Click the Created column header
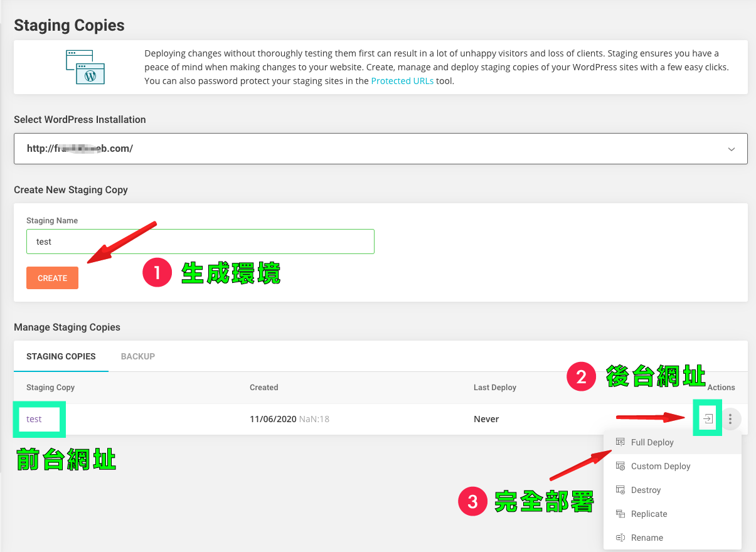 (x=264, y=388)
